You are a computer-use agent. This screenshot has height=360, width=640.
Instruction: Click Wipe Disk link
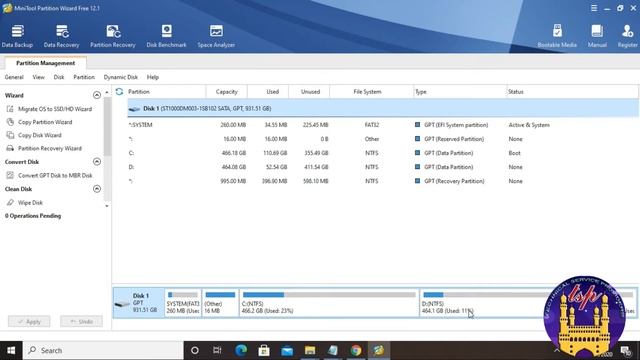[x=30, y=202]
